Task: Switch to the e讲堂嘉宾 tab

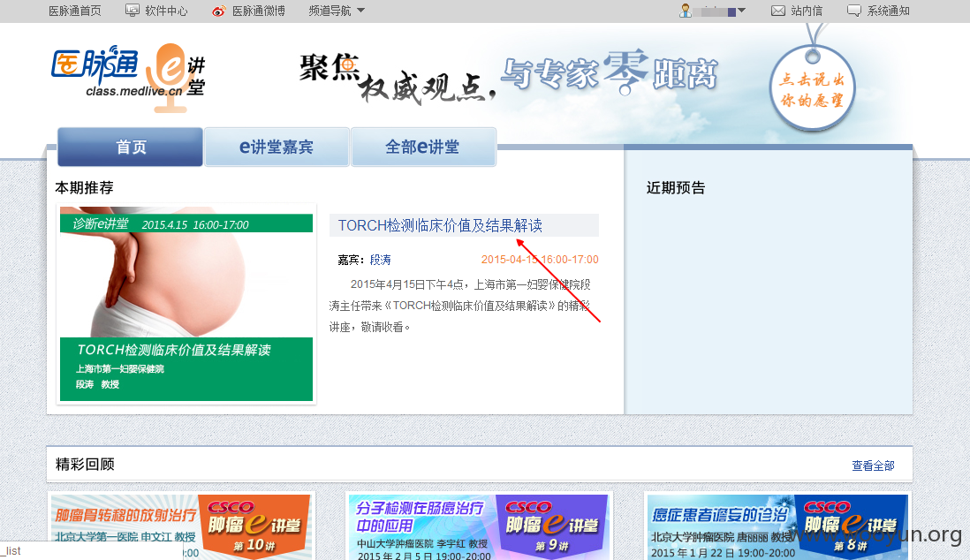Action: (277, 148)
